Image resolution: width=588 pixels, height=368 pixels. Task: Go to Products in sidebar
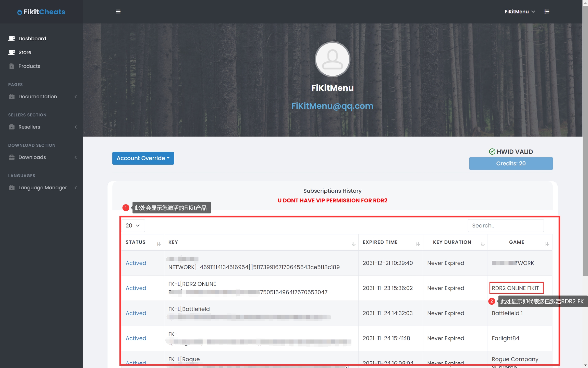point(29,66)
